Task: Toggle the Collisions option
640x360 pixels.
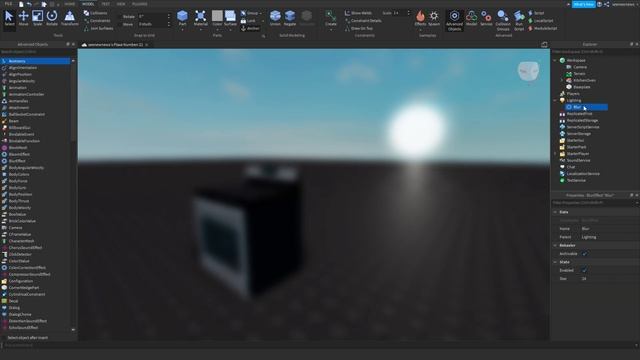Action: [x=96, y=13]
